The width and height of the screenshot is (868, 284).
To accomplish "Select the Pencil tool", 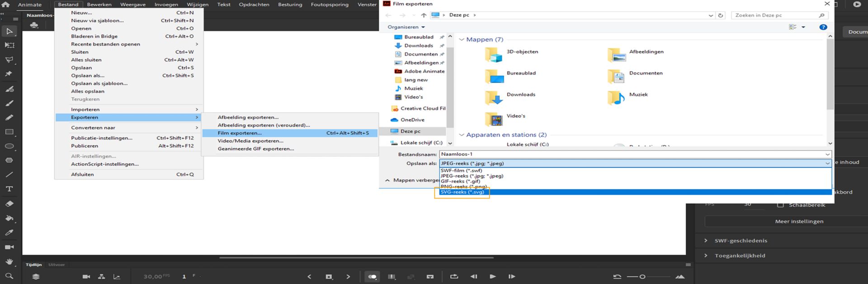I will point(9,117).
